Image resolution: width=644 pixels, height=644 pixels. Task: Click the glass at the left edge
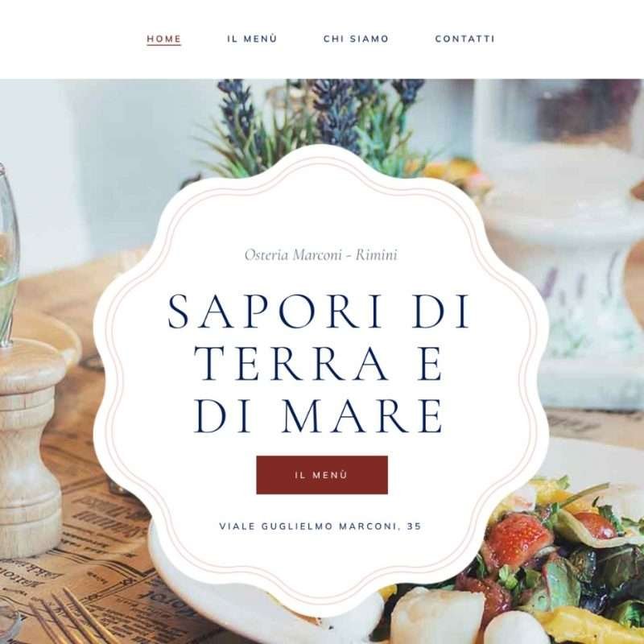click(x=8, y=254)
